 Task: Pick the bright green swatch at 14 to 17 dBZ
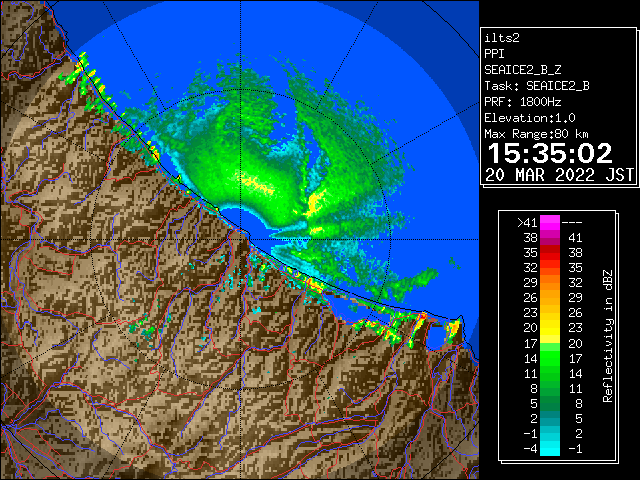pyautogui.click(x=550, y=358)
